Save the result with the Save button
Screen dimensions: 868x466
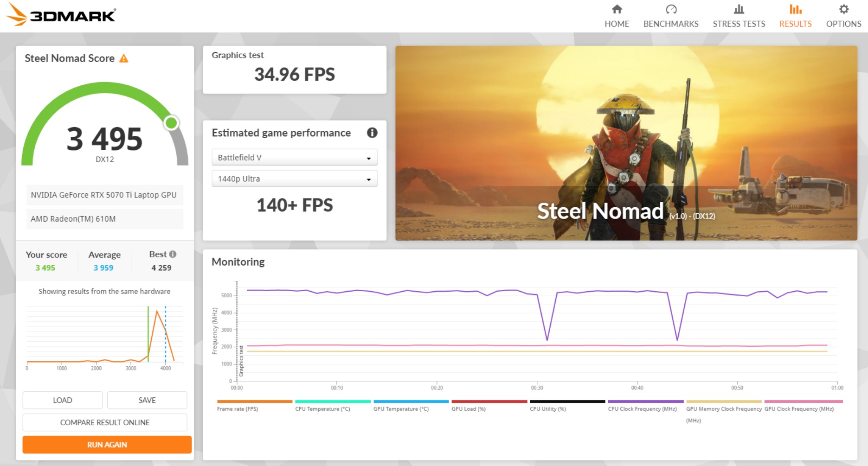pos(147,400)
